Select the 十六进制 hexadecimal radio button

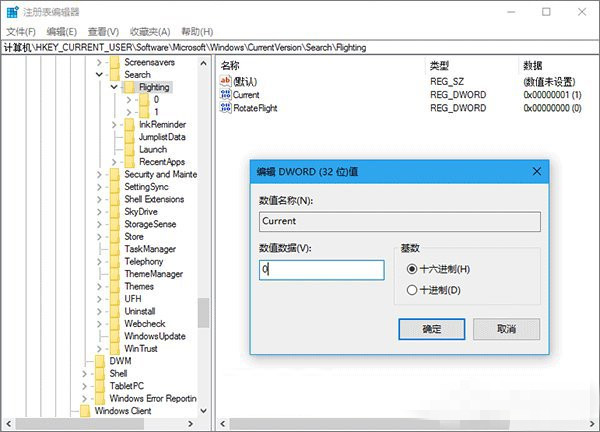click(x=413, y=269)
